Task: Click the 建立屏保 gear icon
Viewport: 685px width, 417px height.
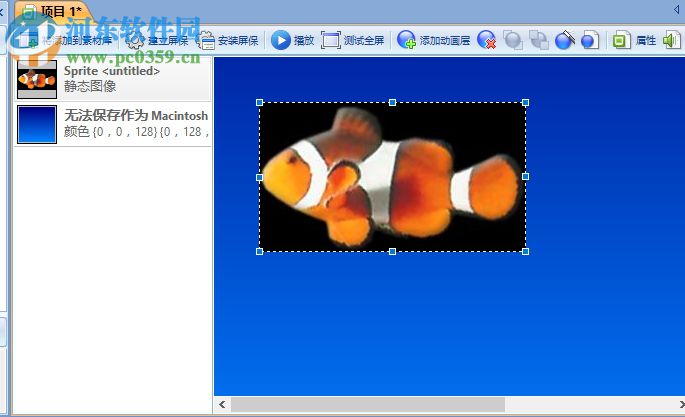Action: (x=135, y=41)
